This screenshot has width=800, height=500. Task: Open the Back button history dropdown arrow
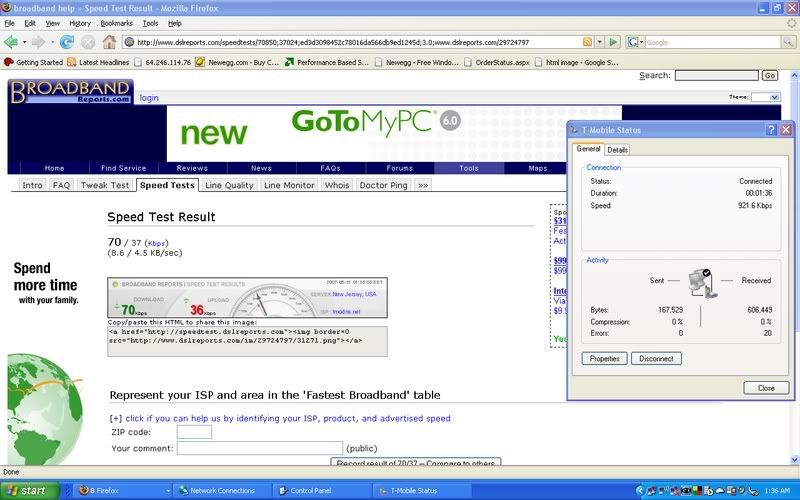click(x=24, y=42)
